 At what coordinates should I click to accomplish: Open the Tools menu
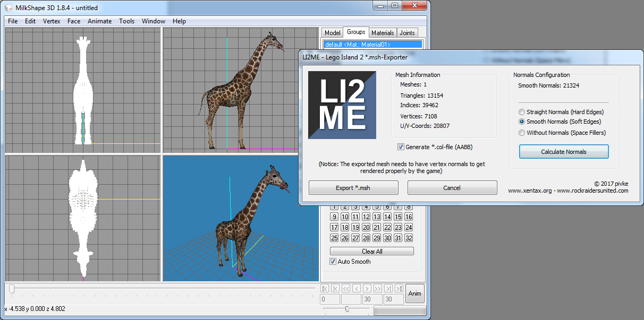127,21
